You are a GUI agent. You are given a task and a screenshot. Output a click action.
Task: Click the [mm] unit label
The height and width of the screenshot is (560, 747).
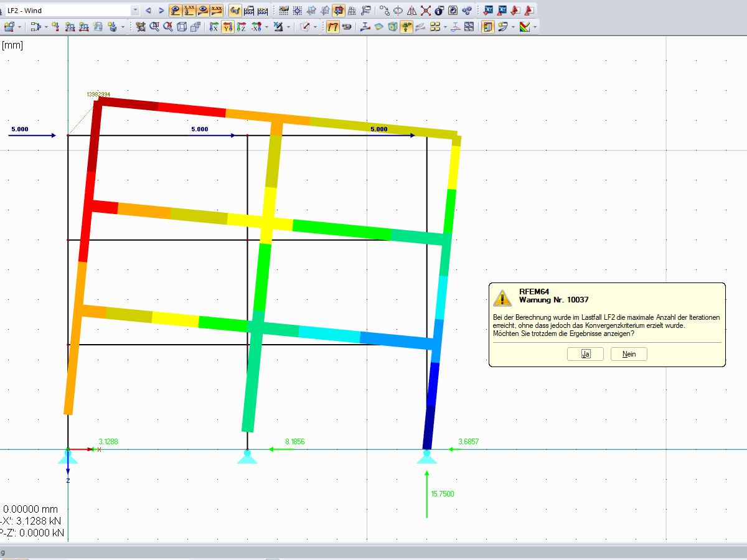(12, 45)
